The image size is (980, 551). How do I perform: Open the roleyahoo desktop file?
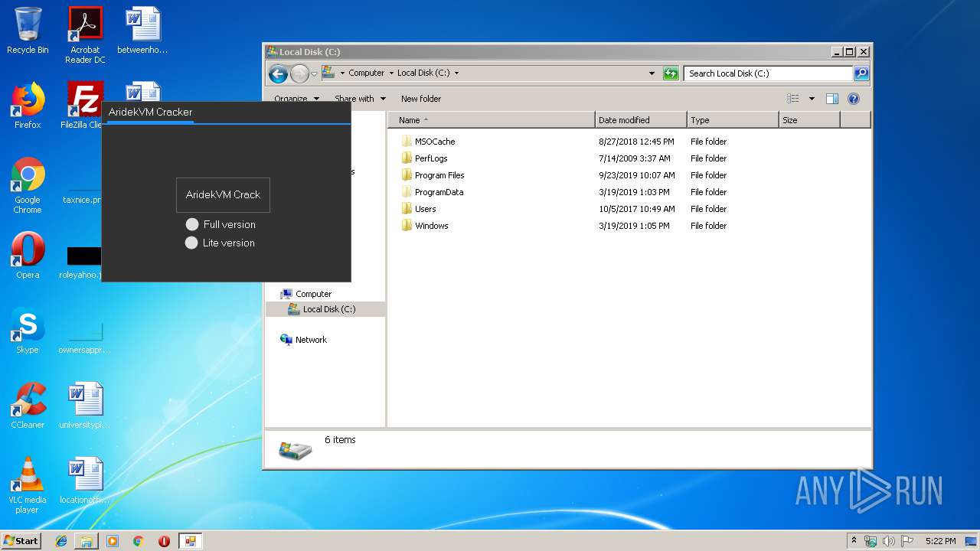[81, 262]
